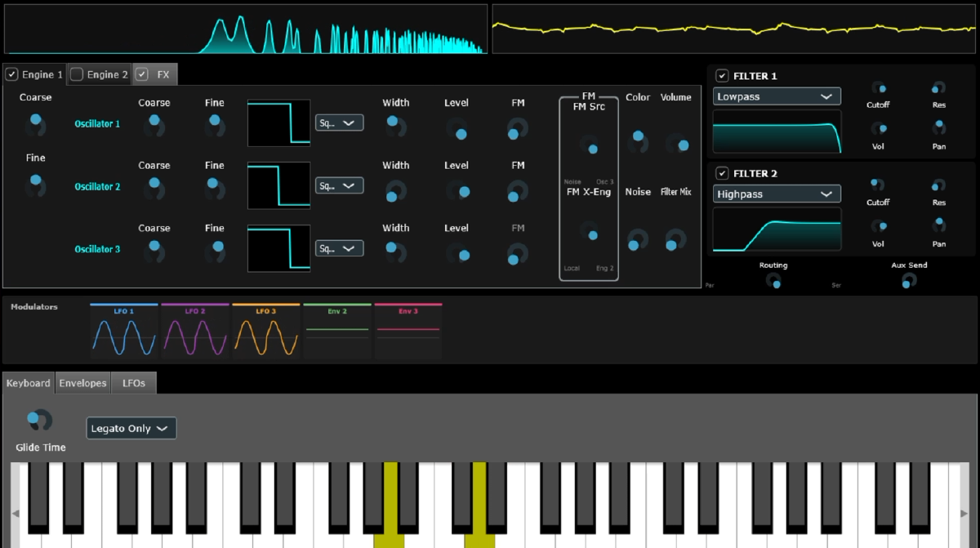Image resolution: width=980 pixels, height=548 pixels.
Task: Click the keyboard's right scroll arrow
Action: tap(965, 514)
